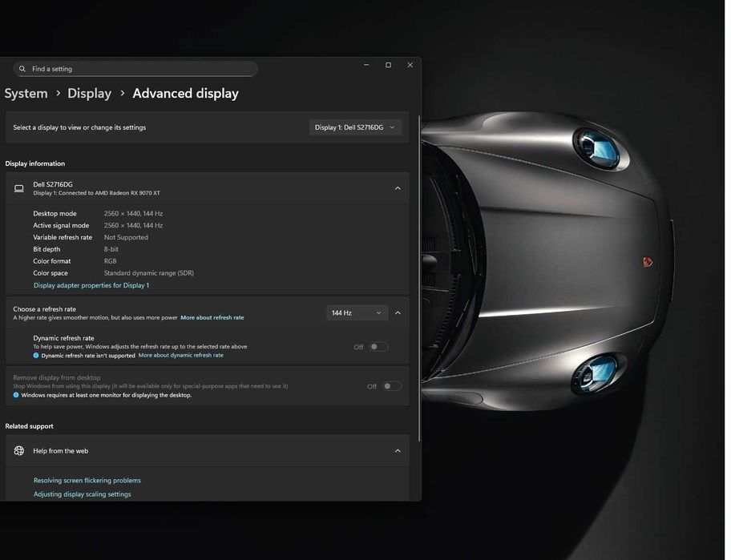Screen dimensions: 731x560
Task: Click the Desktop mode value 2560 × 1440, 144 Hz
Action: pyautogui.click(x=133, y=213)
